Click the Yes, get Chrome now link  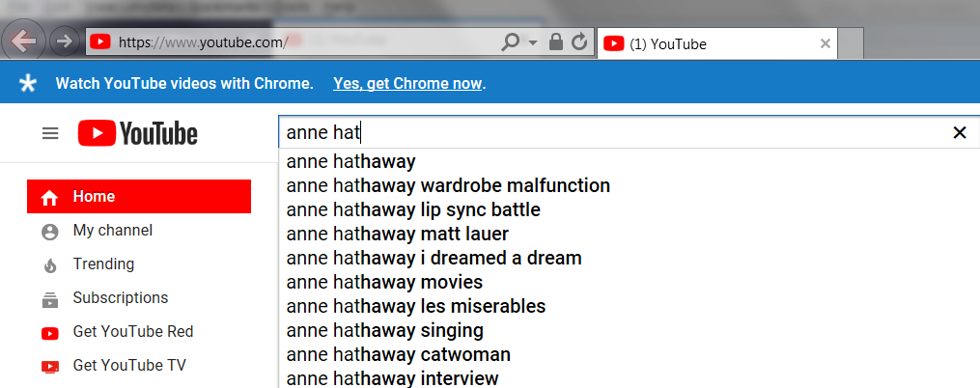pyautogui.click(x=407, y=84)
